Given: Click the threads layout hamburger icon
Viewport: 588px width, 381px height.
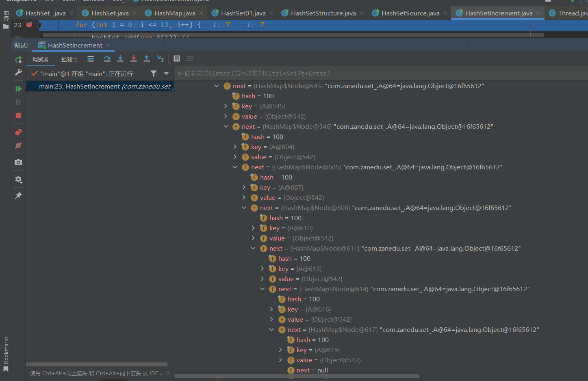Looking at the screenshot, I should pyautogui.click(x=91, y=59).
